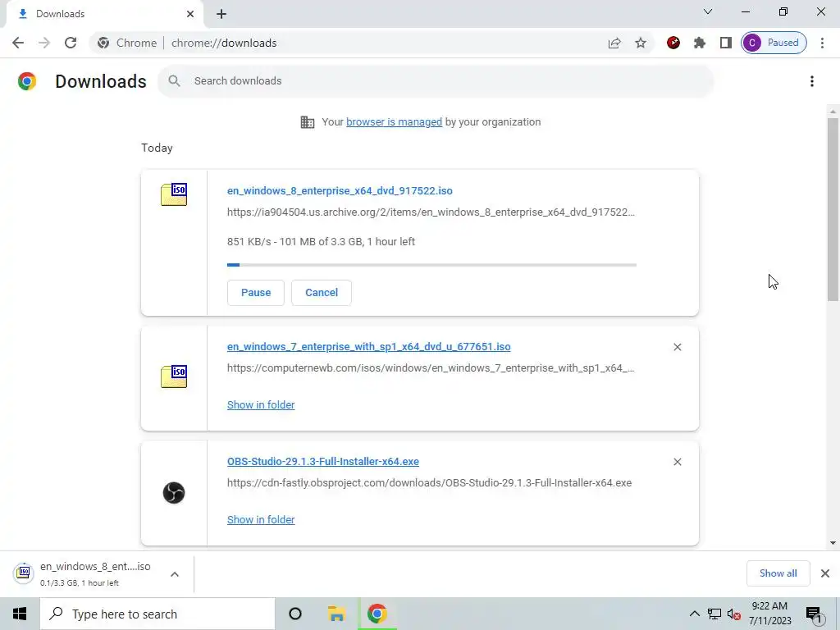Show Windows 7 ISO in folder
The height and width of the screenshot is (630, 840).
[x=261, y=405]
